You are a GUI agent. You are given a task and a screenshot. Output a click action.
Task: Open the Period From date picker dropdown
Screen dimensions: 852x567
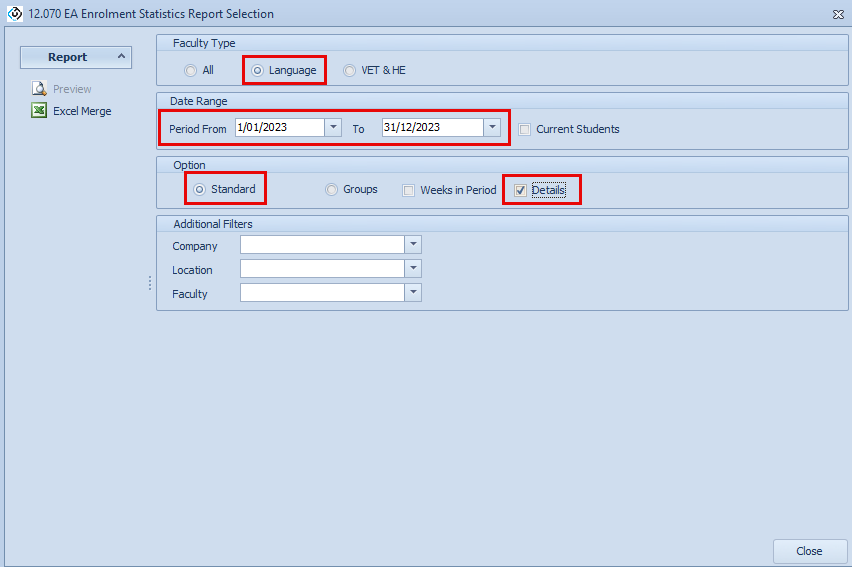332,127
